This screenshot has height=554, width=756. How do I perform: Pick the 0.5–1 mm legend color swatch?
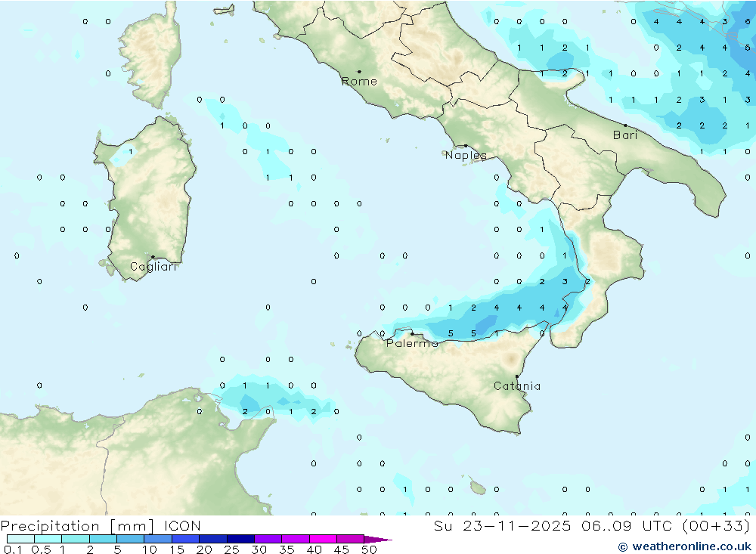[x=48, y=539]
